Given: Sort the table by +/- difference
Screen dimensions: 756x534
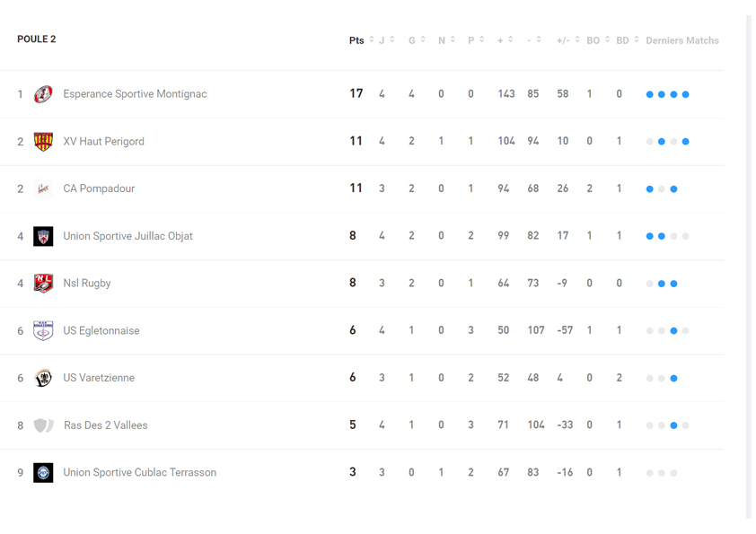Looking at the screenshot, I should (567, 40).
